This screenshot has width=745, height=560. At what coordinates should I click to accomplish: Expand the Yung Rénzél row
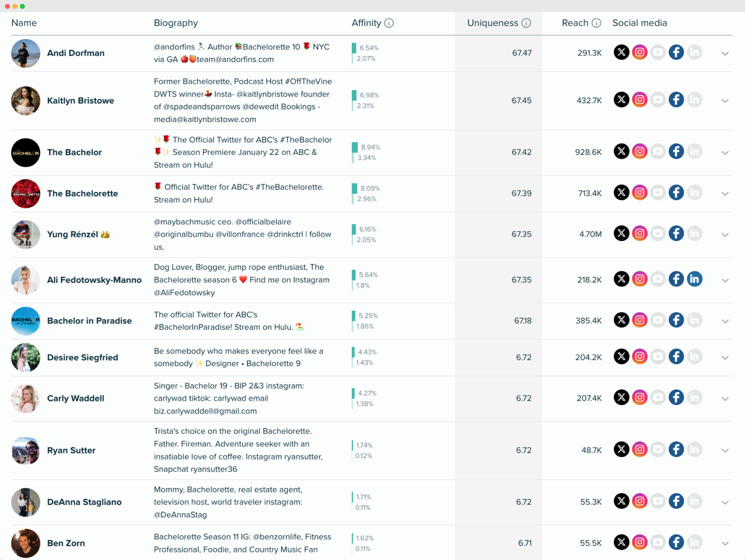(725, 234)
